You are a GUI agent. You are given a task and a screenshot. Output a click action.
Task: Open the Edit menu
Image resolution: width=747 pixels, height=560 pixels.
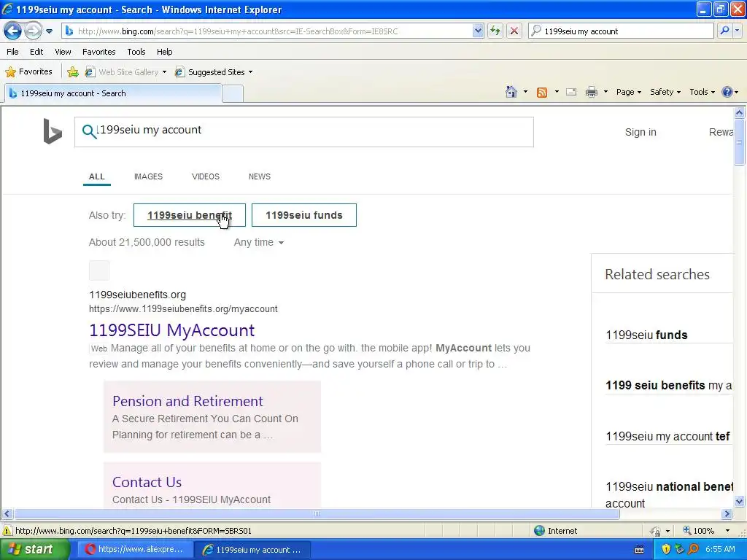(36, 52)
